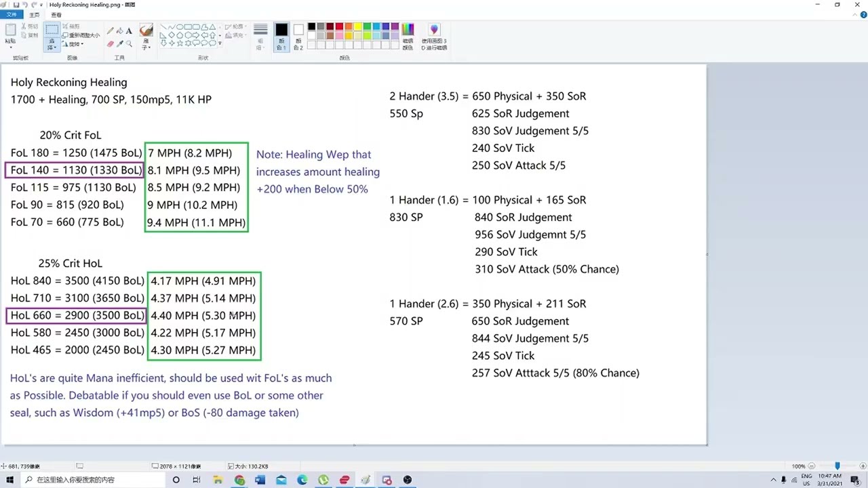Open the line Size (粗细) dropdown
Screen dimensions: 868x488
point(260,36)
